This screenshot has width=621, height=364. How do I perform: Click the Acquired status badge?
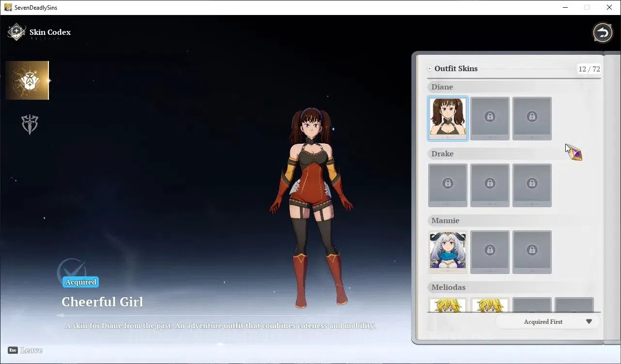click(80, 282)
